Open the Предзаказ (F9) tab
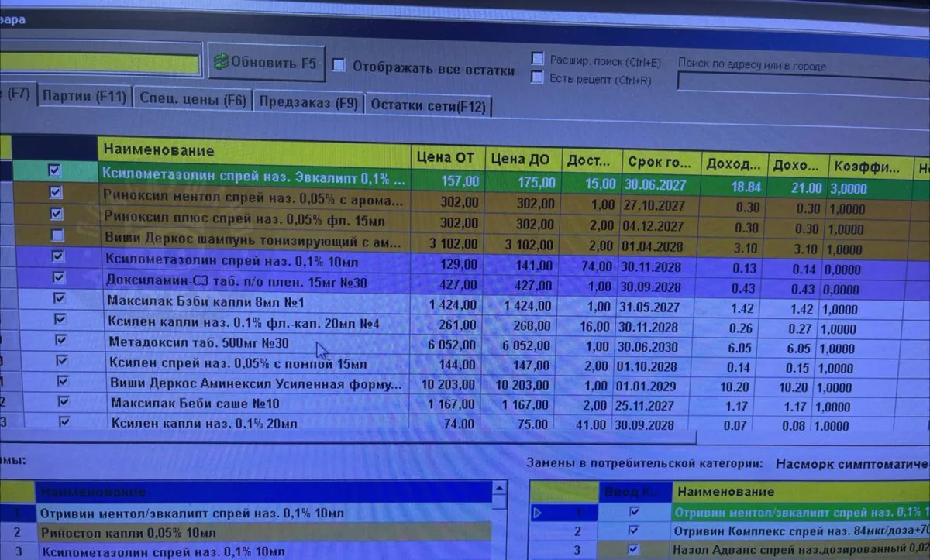930x560 pixels. coord(308,103)
